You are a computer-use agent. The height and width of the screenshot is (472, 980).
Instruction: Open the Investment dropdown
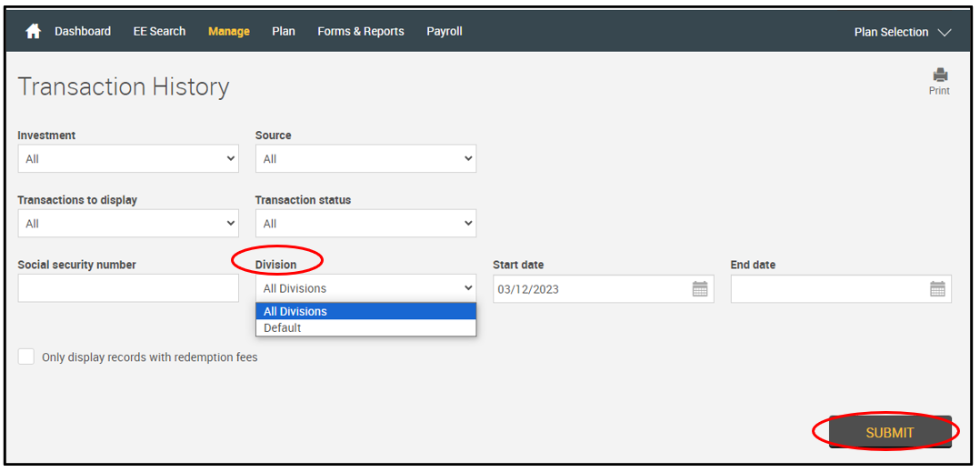[128, 159]
